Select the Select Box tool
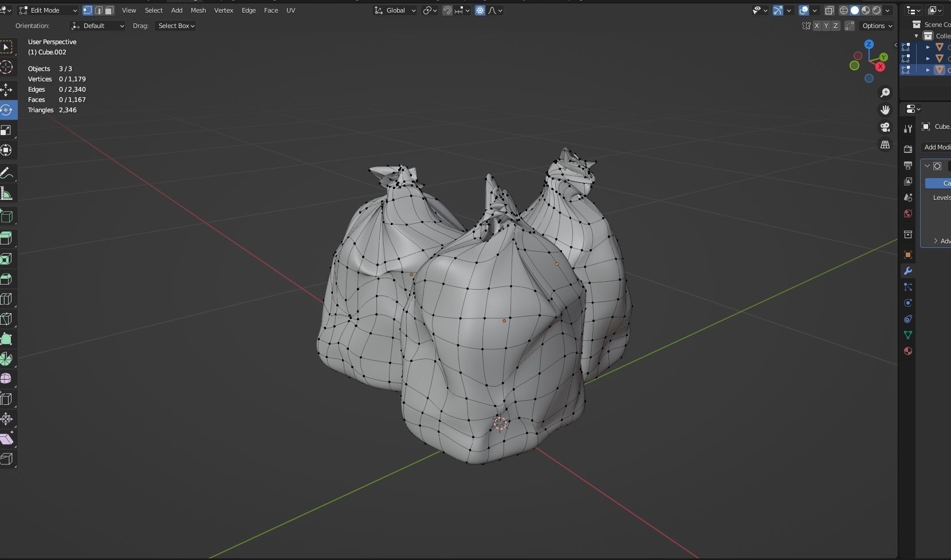 point(6,47)
